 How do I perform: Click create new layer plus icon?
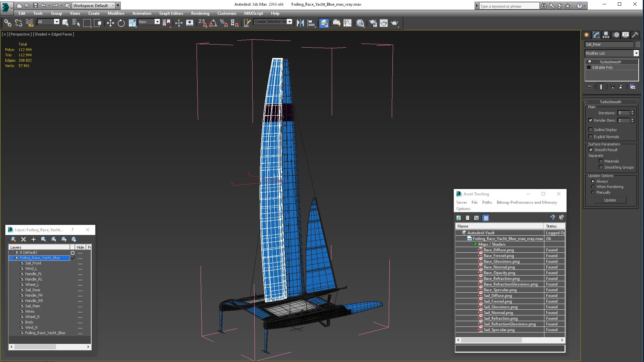tap(33, 239)
